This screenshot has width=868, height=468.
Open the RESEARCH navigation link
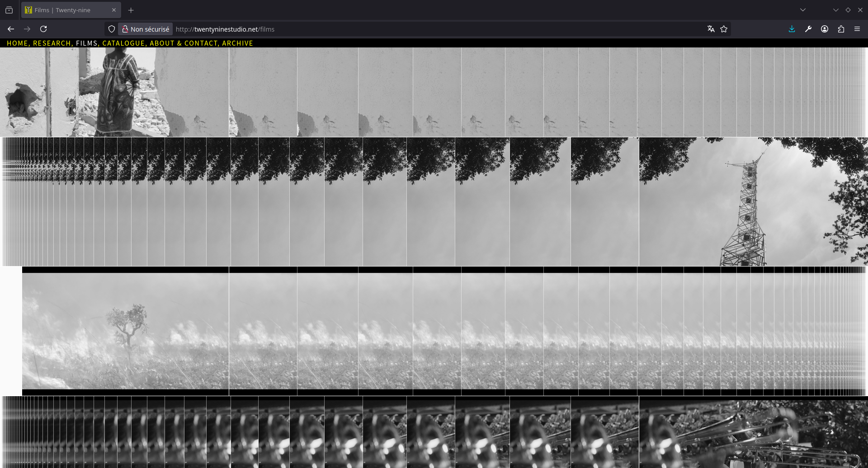click(x=52, y=43)
